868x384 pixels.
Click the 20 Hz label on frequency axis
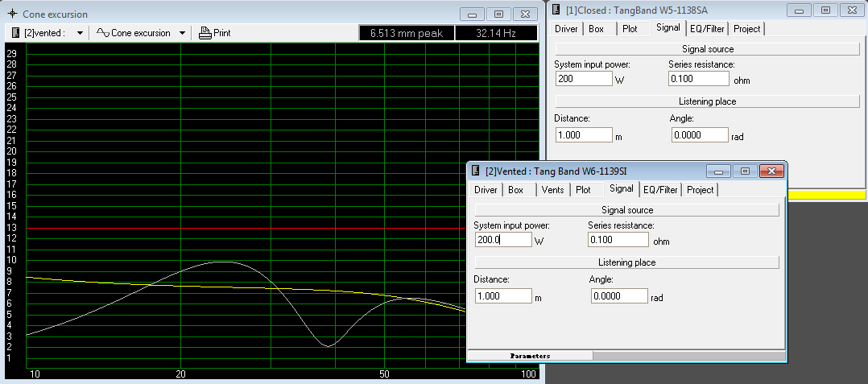pyautogui.click(x=181, y=374)
